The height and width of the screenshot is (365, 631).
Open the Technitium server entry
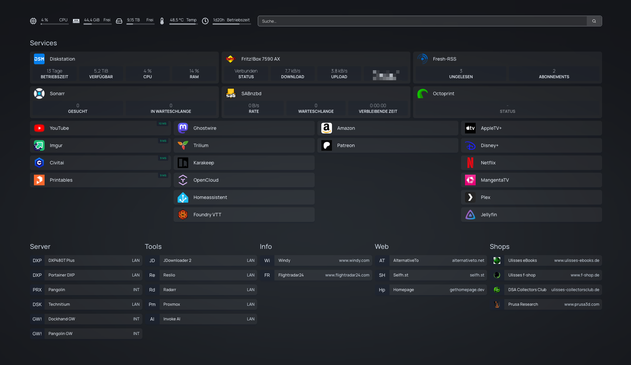pos(93,304)
